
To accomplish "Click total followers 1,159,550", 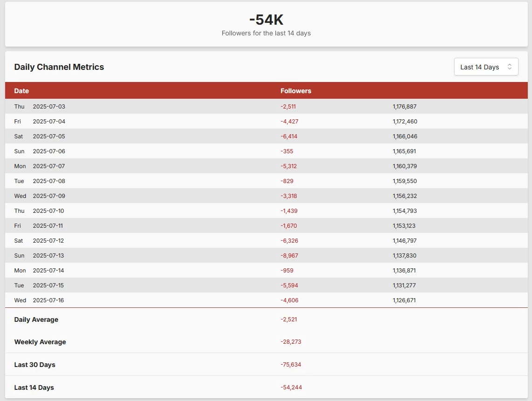I will pos(405,181).
